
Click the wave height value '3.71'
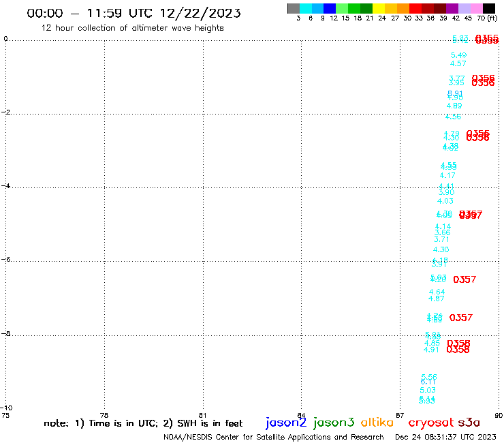pos(441,239)
